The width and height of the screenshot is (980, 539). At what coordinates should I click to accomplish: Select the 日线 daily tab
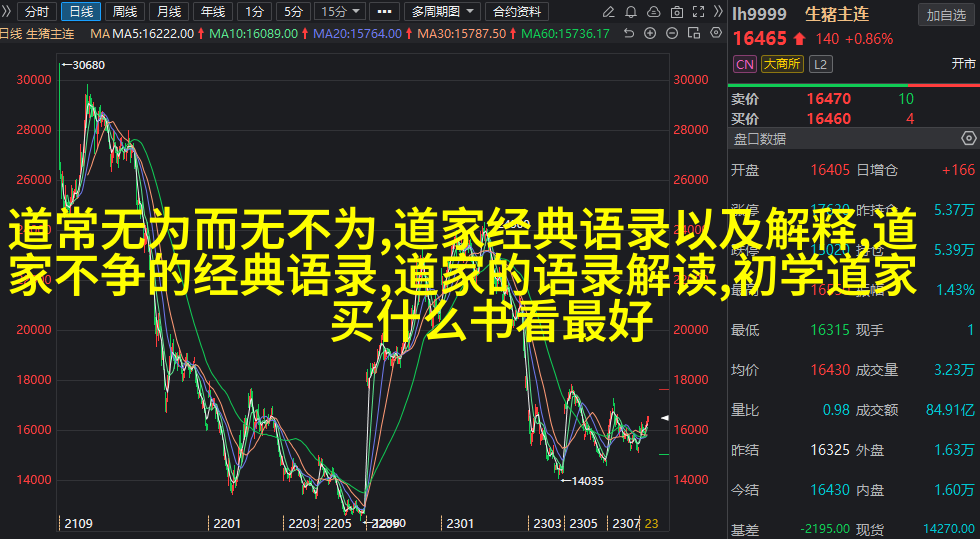(80, 12)
